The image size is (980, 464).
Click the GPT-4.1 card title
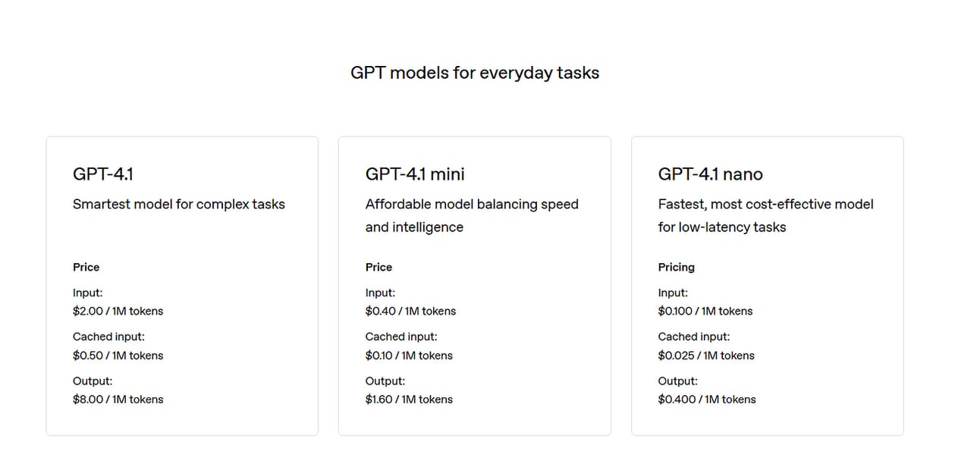(x=102, y=174)
